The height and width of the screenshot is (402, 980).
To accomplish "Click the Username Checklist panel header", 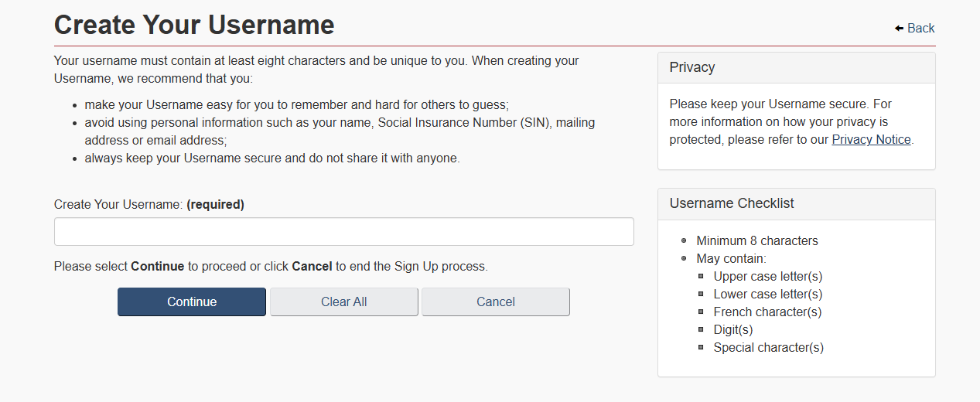I will click(x=796, y=203).
